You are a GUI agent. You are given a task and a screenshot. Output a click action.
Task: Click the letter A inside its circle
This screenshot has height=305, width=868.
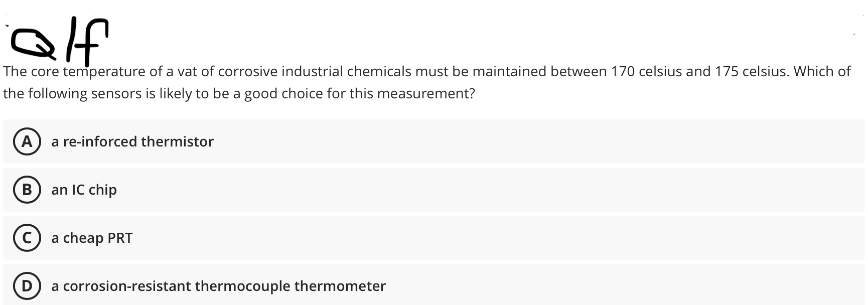pyautogui.click(x=28, y=141)
